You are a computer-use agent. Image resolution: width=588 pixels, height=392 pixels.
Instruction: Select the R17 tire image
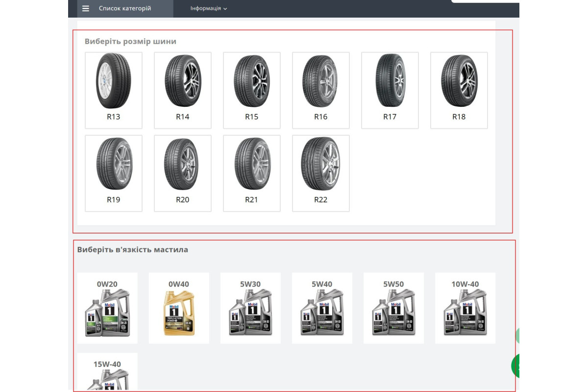[391, 81]
